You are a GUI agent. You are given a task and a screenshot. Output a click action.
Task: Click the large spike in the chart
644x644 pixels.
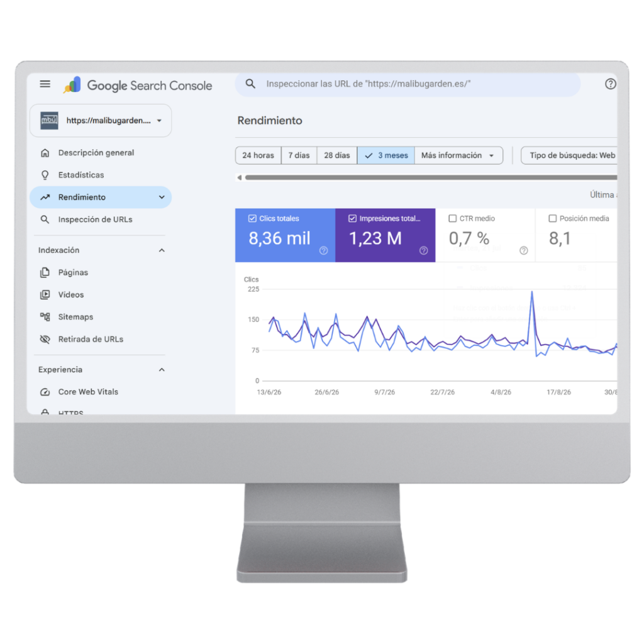point(532,292)
